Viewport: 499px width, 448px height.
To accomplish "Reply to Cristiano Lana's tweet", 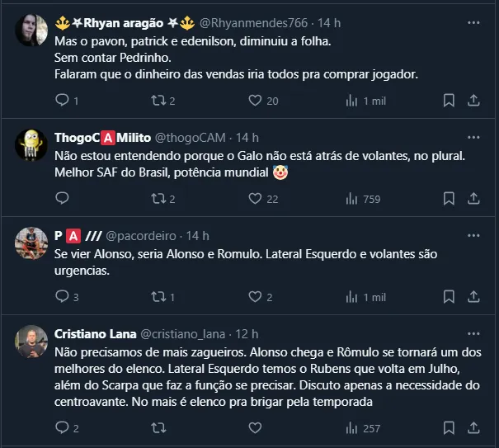I will coord(63,427).
